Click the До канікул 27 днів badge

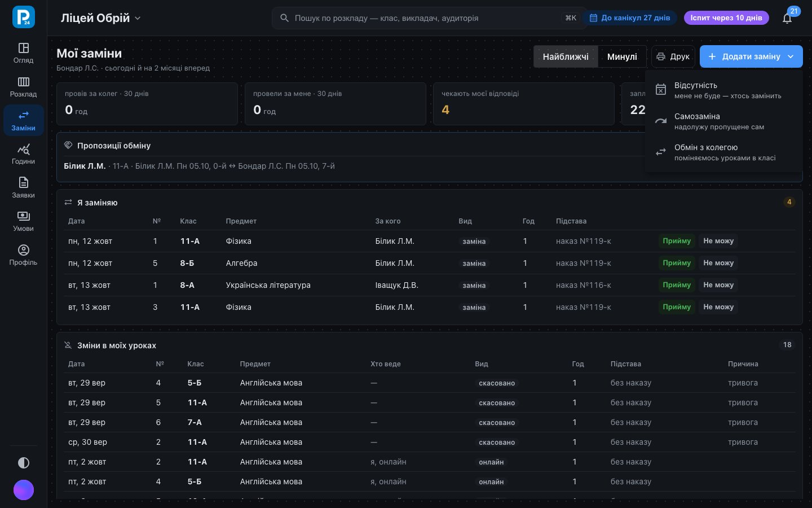point(630,18)
